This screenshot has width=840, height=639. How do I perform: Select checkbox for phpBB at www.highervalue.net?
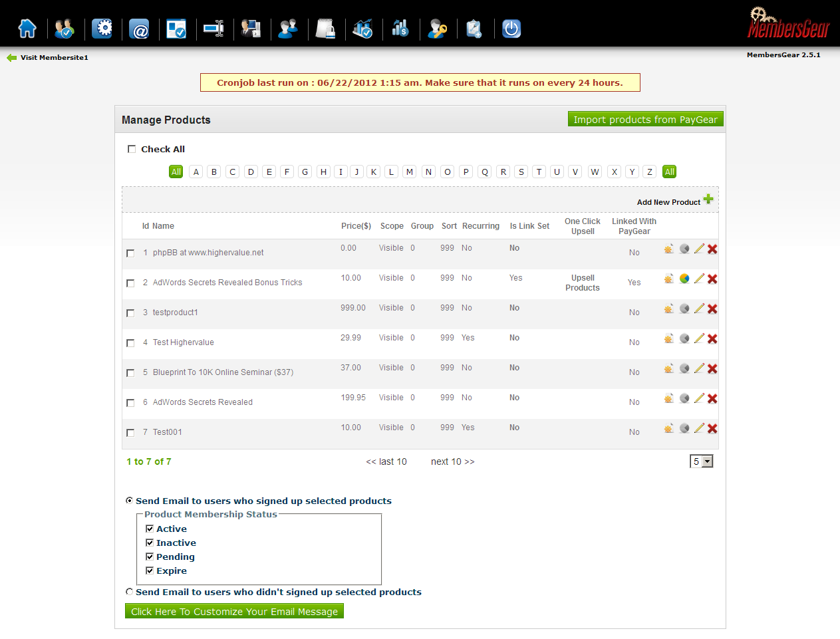(x=130, y=253)
